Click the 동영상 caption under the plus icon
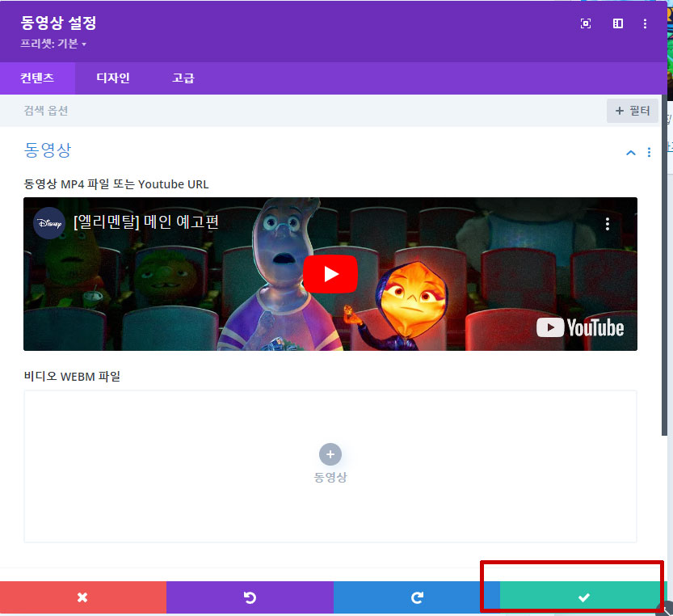This screenshot has height=616, width=673. (x=330, y=477)
